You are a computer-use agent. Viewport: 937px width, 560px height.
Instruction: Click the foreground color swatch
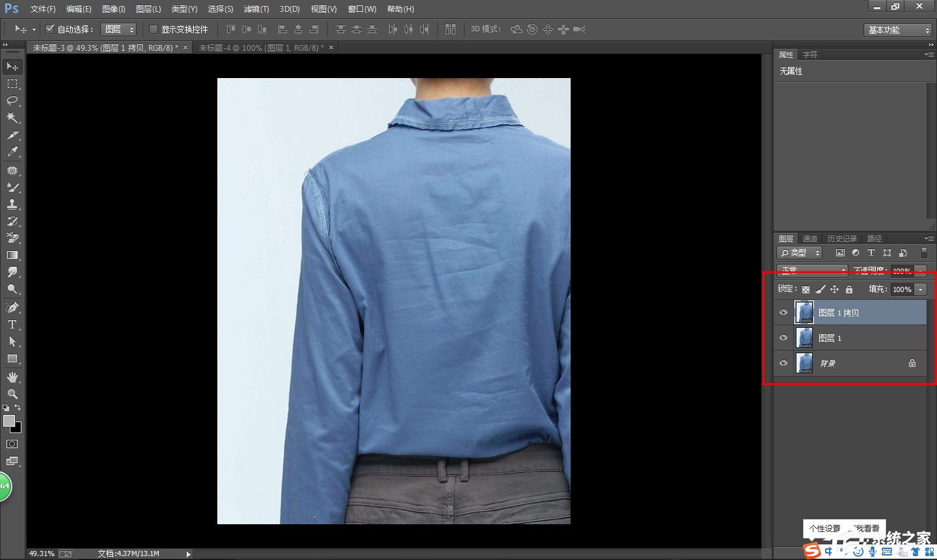9,421
